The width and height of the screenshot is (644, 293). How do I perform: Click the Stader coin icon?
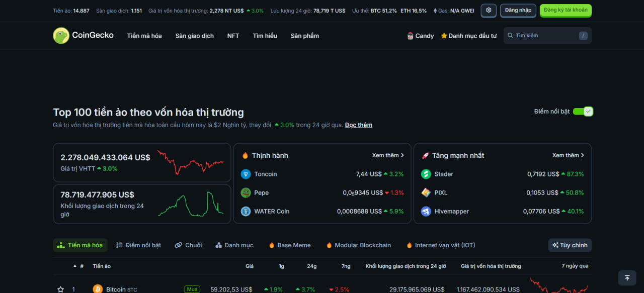pyautogui.click(x=426, y=174)
